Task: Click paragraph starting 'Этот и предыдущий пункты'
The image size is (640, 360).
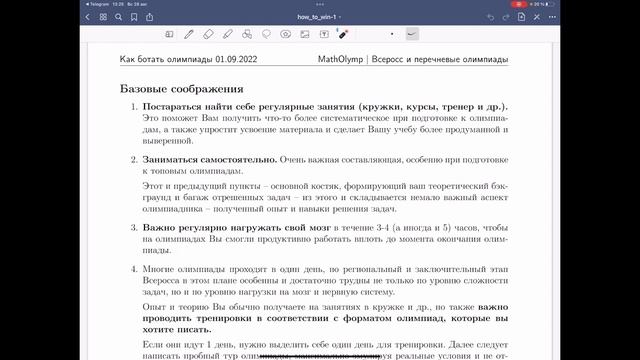Action: (x=325, y=197)
